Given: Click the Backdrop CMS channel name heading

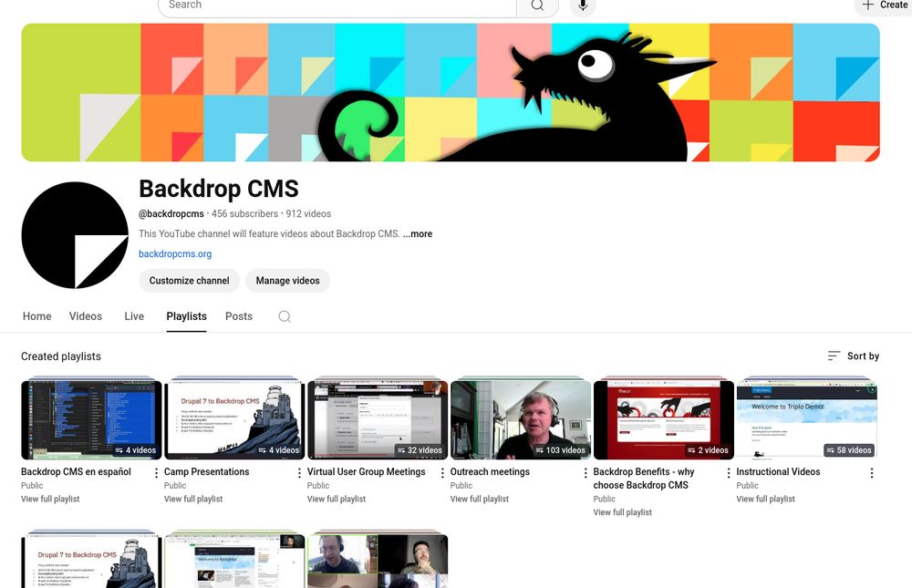Looking at the screenshot, I should [x=219, y=189].
